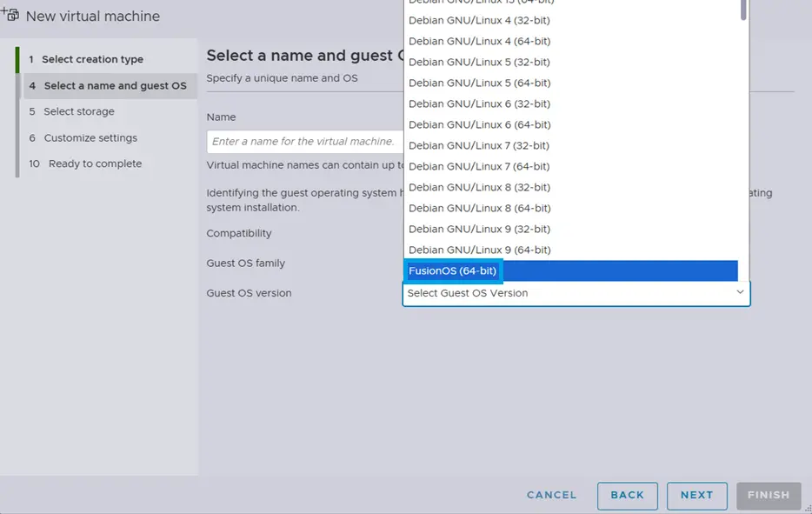Image resolution: width=812 pixels, height=514 pixels.
Task: Go back with the Back button
Action: pos(627,496)
